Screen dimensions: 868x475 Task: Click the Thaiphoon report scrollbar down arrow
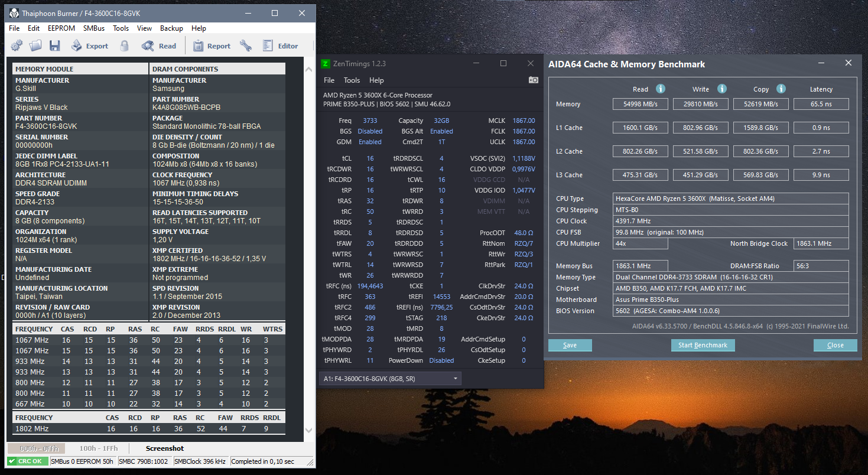click(x=309, y=431)
